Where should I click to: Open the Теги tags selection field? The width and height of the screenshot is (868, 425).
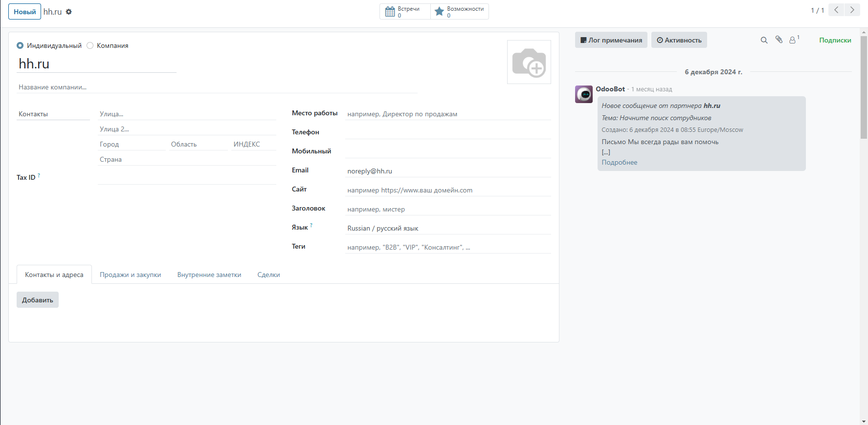(x=447, y=247)
